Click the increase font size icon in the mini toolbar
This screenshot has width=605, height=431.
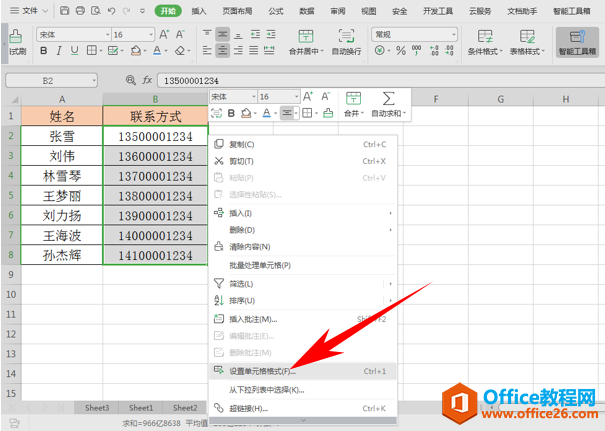(x=308, y=97)
